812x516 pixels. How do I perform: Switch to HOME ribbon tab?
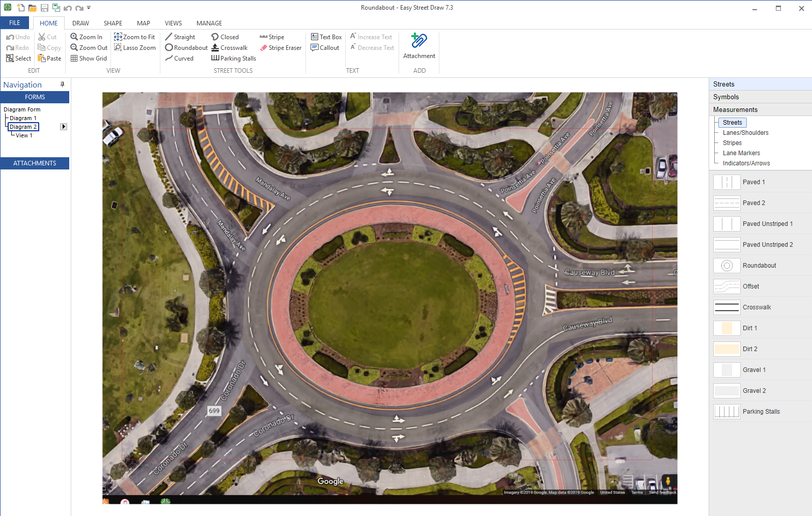pyautogui.click(x=49, y=23)
